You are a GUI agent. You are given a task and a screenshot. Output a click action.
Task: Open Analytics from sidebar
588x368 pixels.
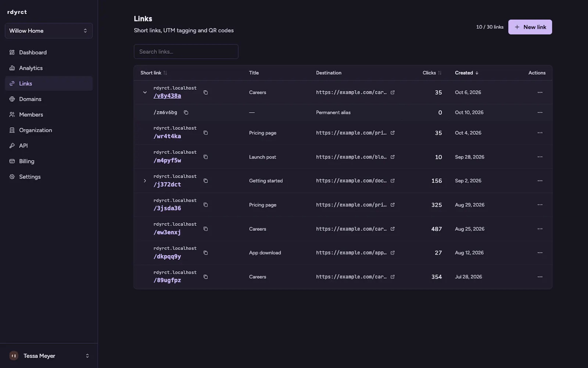click(x=49, y=68)
